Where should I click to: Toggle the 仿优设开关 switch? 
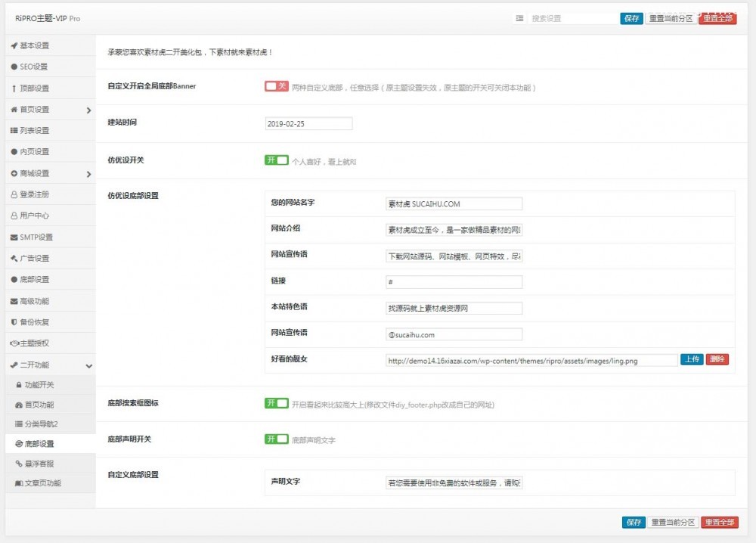(276, 160)
